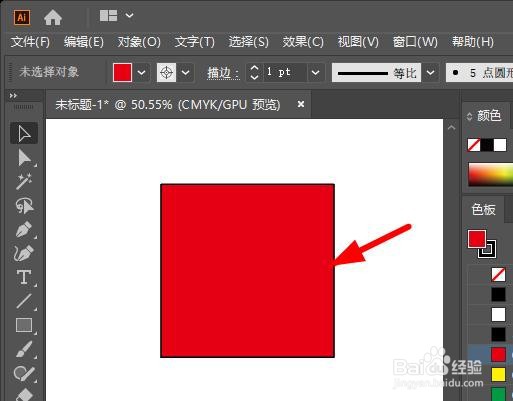Open the 帮助(H) menu

473,42
